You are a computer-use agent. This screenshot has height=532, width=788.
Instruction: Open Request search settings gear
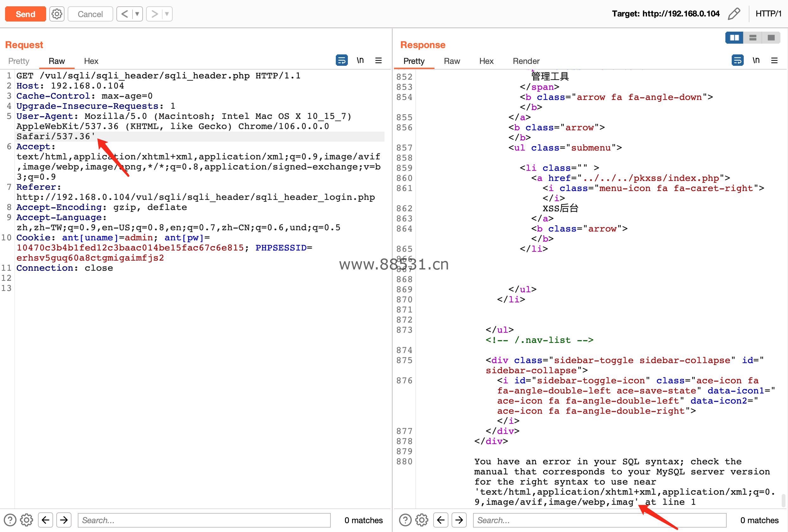click(x=27, y=520)
